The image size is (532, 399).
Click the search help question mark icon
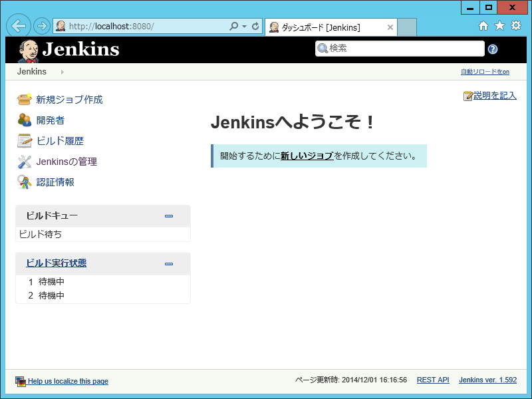[x=493, y=49]
